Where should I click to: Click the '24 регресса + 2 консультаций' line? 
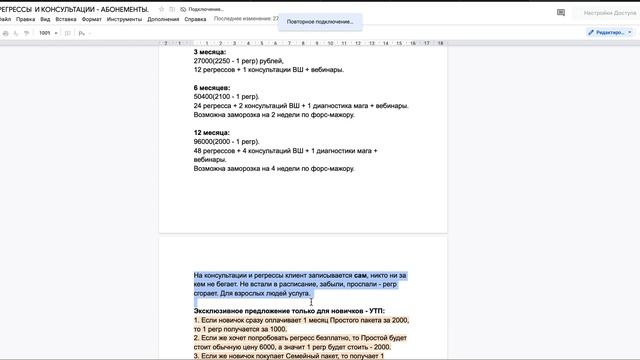(301, 106)
